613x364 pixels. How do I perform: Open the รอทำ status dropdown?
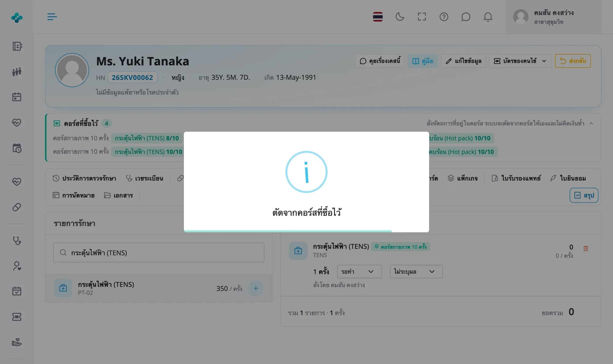pyautogui.click(x=360, y=271)
